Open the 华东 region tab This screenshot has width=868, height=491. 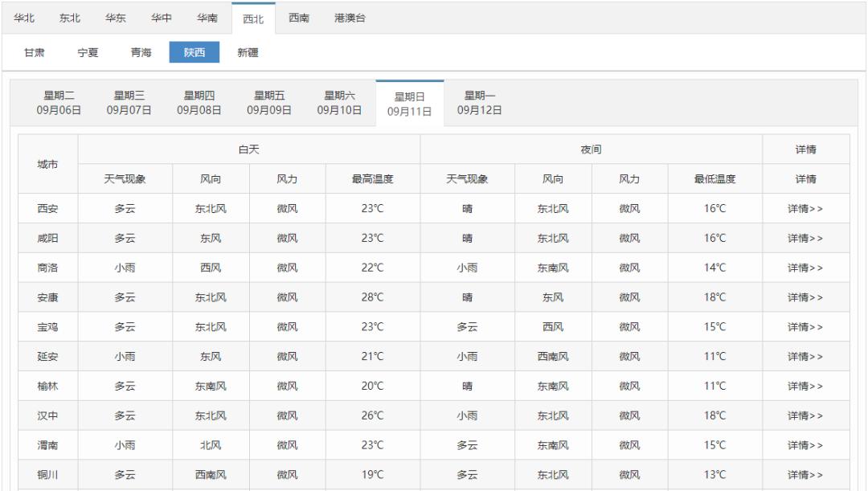pyautogui.click(x=116, y=18)
